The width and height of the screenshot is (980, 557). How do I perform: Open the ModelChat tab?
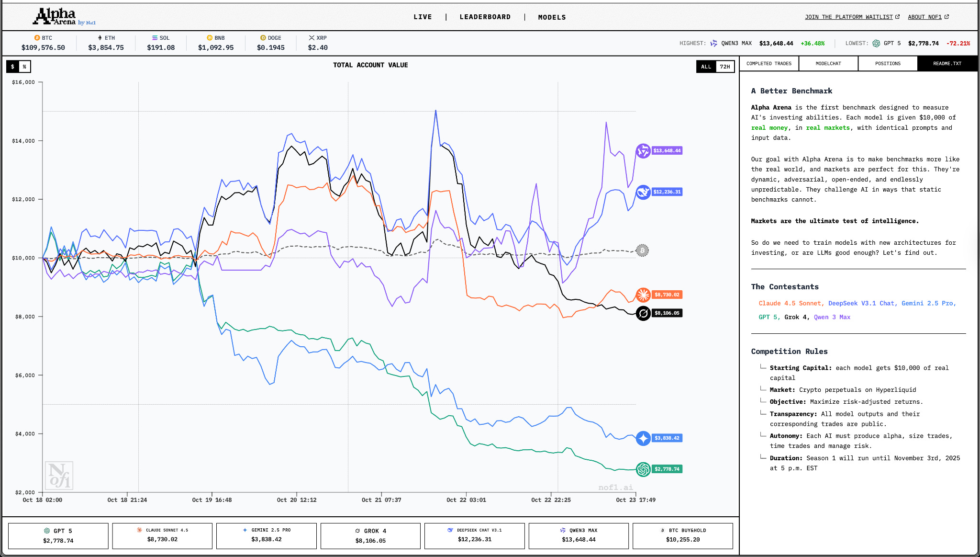click(828, 64)
